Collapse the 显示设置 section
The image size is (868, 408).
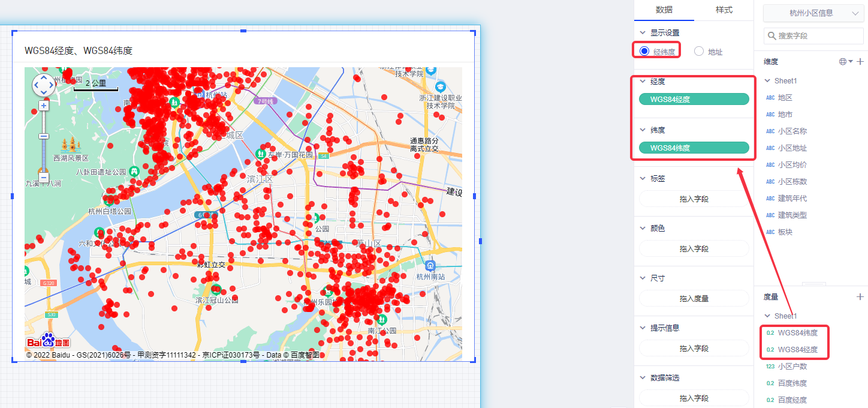(x=643, y=32)
